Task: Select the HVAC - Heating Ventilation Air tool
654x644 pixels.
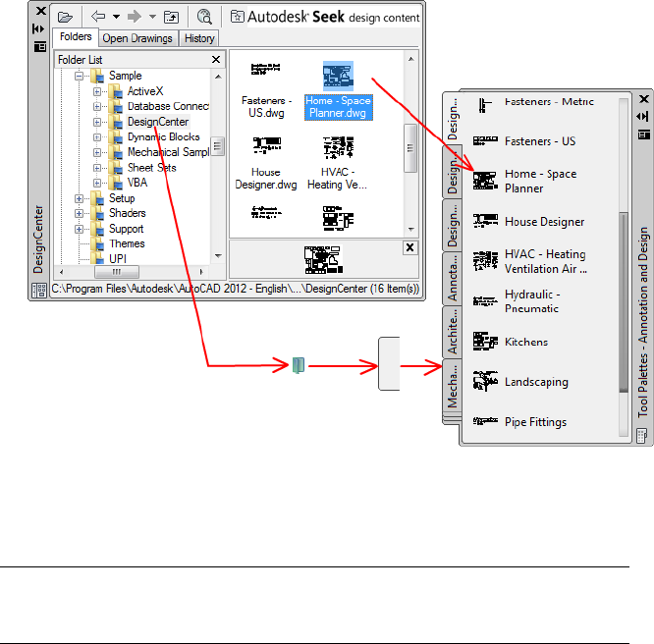Action: pos(529,261)
